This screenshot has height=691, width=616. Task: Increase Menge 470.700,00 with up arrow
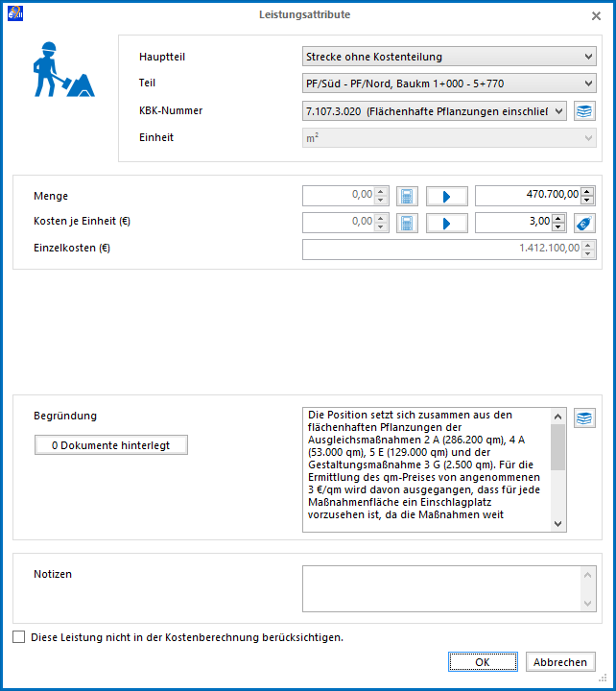(x=587, y=192)
